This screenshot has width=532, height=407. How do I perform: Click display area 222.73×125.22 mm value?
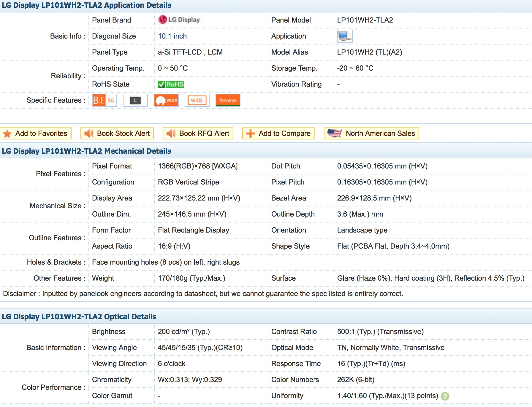(199, 198)
